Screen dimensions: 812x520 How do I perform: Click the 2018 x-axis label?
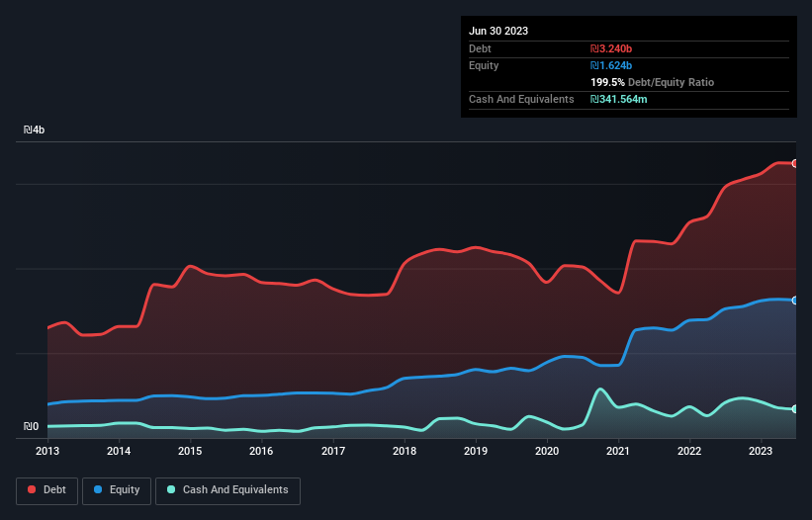pyautogui.click(x=405, y=451)
